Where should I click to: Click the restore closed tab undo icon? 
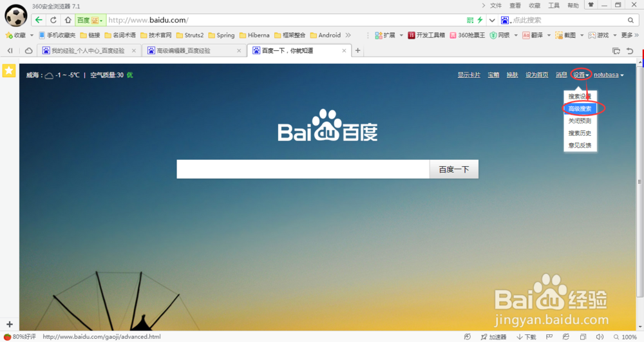click(x=630, y=50)
